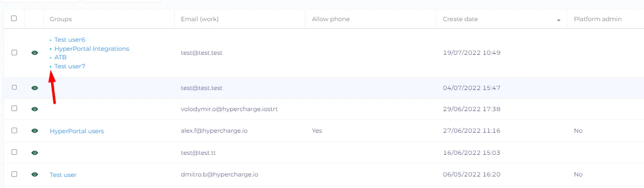Sort by the Create date column header
Viewport: 644px width, 188px height.
pyautogui.click(x=460, y=19)
